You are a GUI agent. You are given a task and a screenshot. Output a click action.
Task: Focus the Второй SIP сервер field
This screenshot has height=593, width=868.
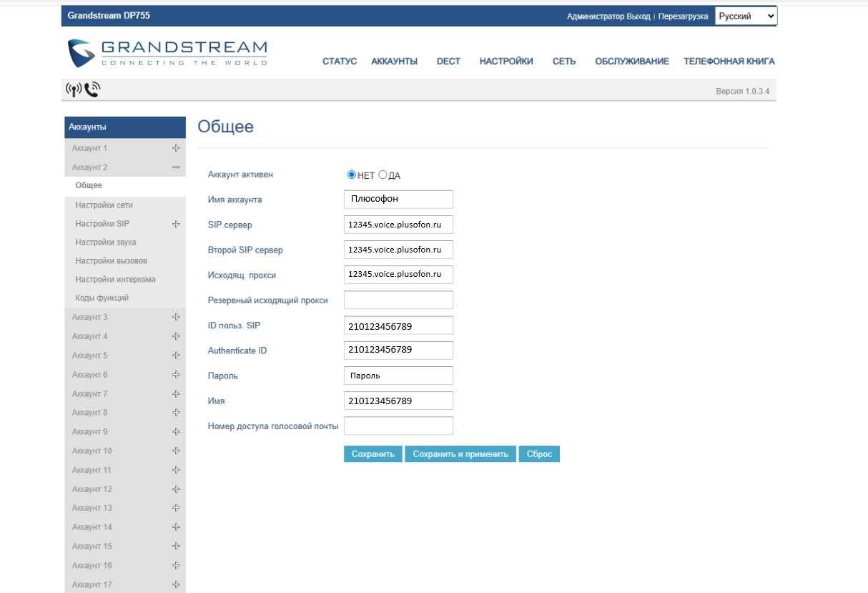click(x=398, y=250)
